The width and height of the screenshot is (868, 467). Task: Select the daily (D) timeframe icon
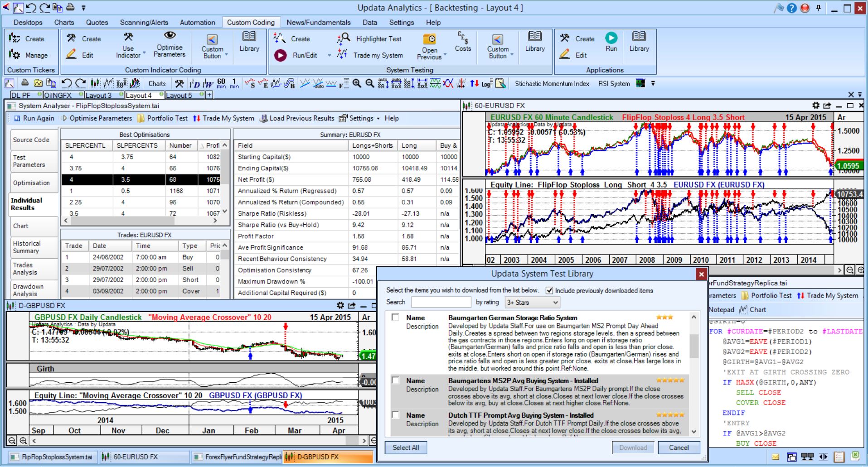coord(195,83)
